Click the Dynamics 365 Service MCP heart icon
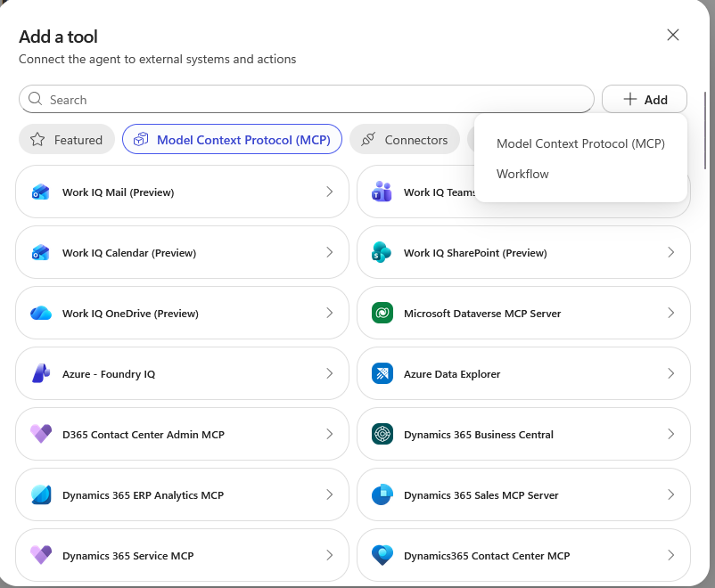Viewport: 715px width, 588px height. tap(41, 556)
